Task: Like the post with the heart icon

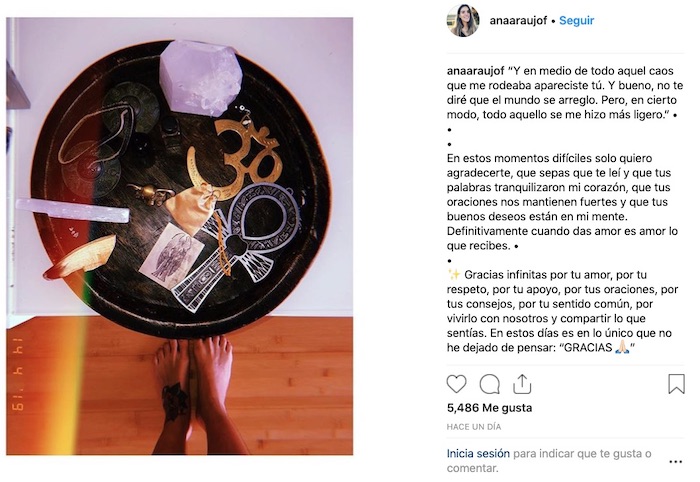Action: click(x=456, y=384)
